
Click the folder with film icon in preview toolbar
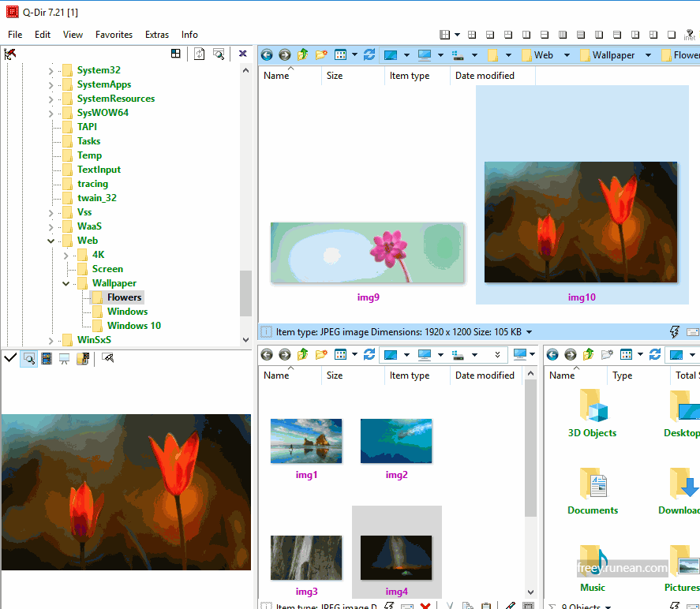pos(83,358)
